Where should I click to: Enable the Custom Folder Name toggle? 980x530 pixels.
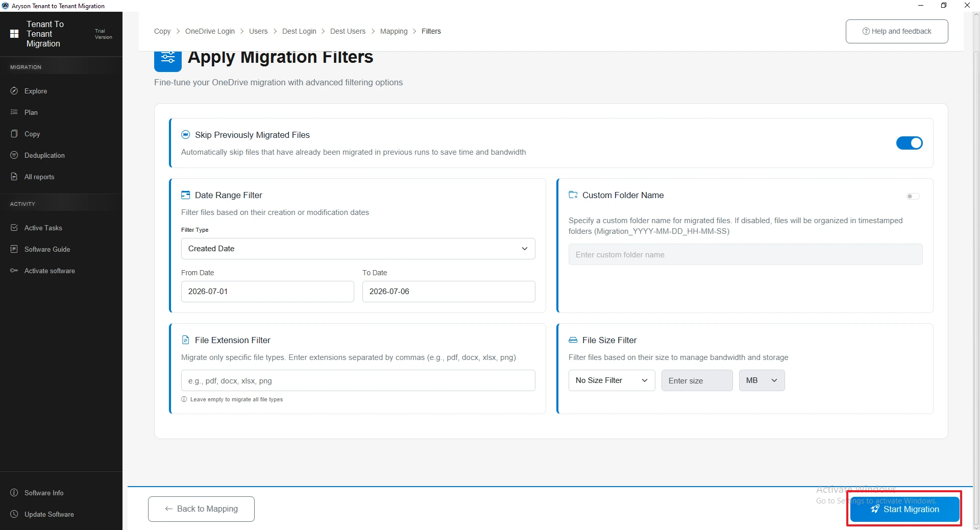(913, 196)
